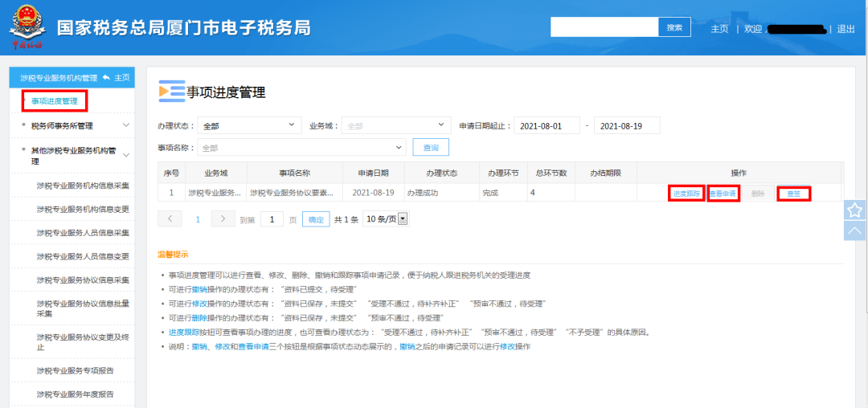
Task: Click the 事项名称 column header
Action: (295, 173)
